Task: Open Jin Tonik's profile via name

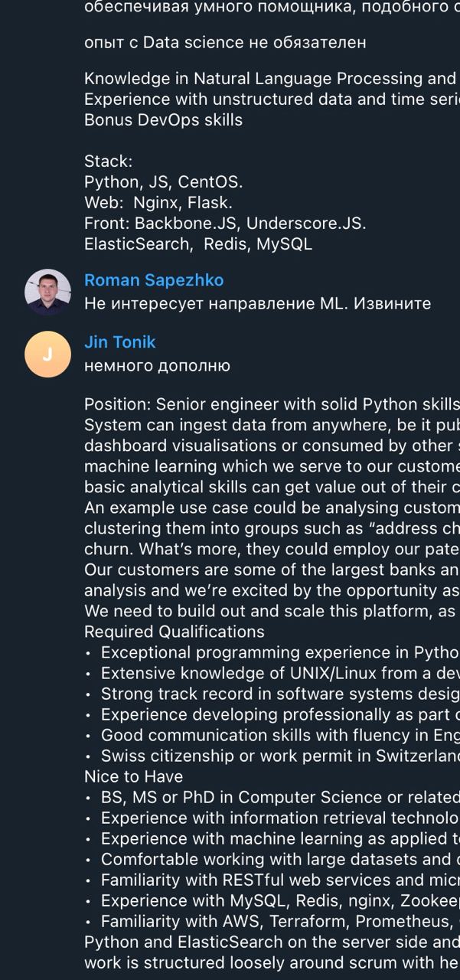Action: [x=119, y=342]
